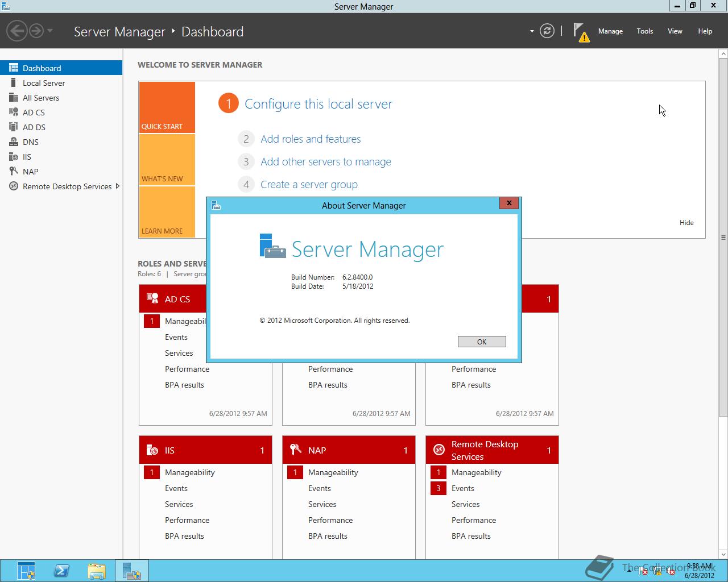
Task: Click Manageability in the NAP tile
Action: click(333, 472)
